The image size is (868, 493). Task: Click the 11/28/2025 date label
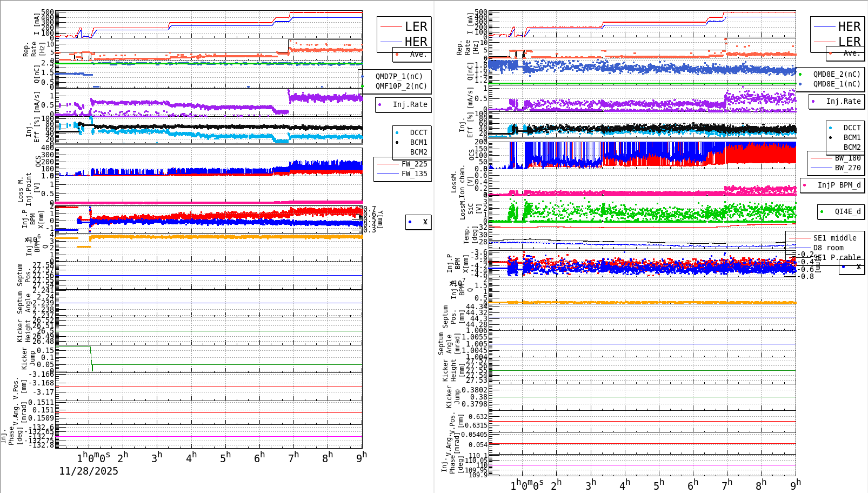(88, 472)
